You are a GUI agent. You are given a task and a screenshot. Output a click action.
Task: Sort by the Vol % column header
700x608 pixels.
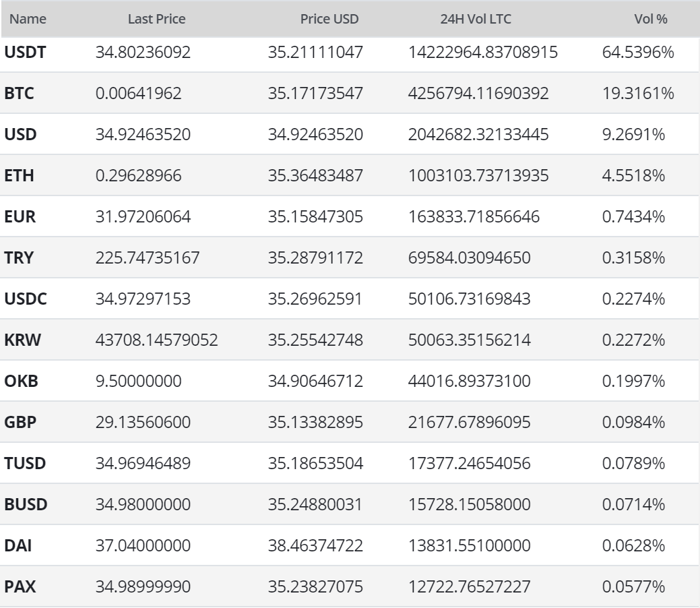click(x=651, y=19)
